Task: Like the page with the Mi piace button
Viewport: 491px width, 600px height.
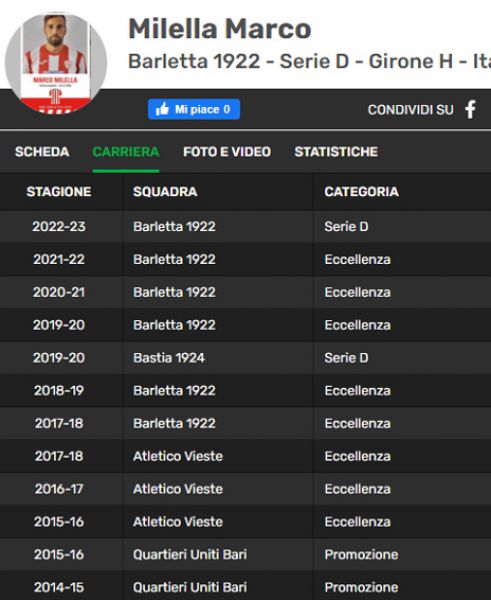Action: click(194, 109)
